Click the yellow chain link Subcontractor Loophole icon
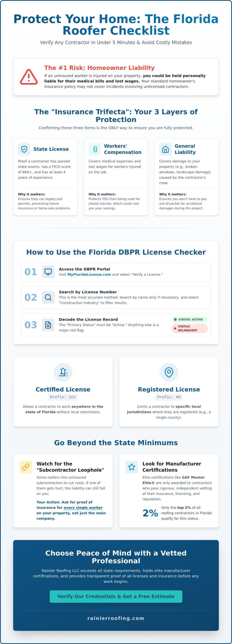Image resolution: width=232 pixels, height=644 pixels. [x=26, y=467]
